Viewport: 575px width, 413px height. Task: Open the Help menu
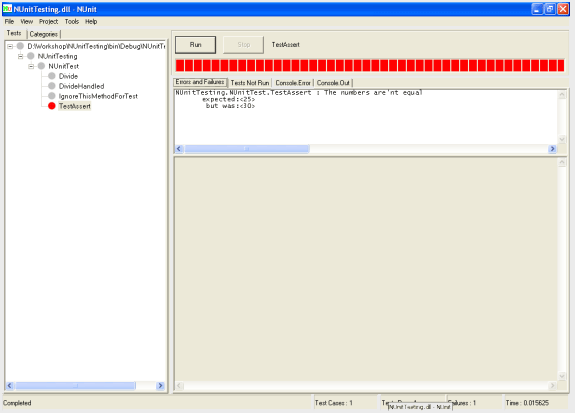pyautogui.click(x=91, y=22)
